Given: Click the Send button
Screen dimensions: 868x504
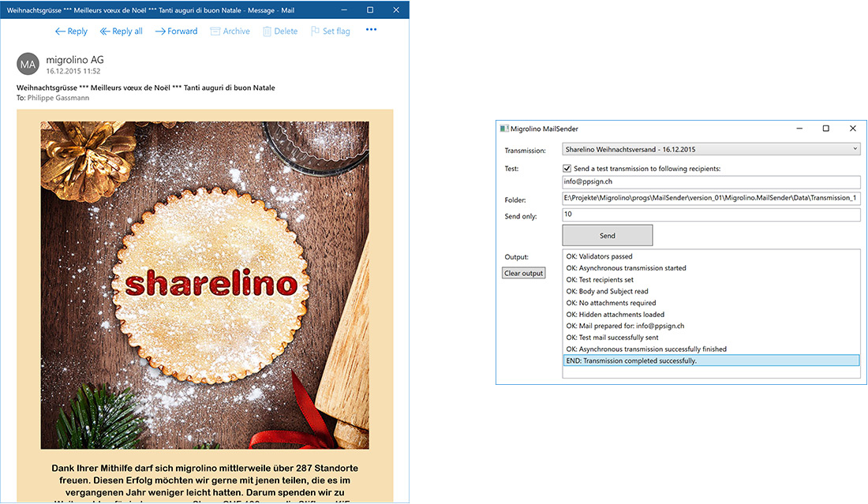Looking at the screenshot, I should tap(608, 235).
